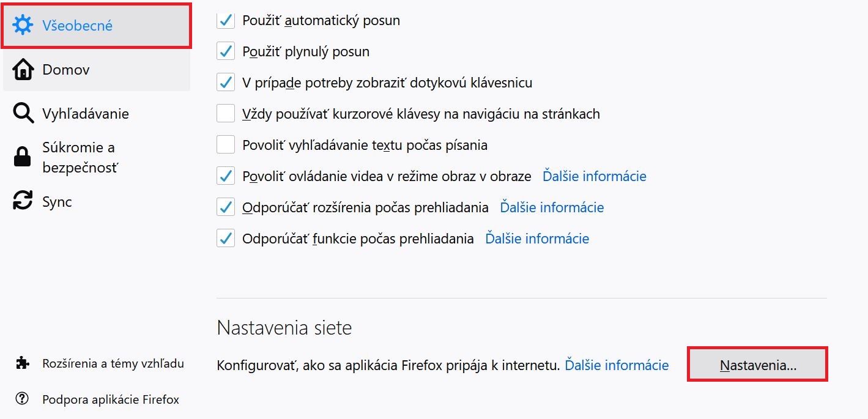Image resolution: width=868 pixels, height=419 pixels.
Task: Click the padlock icon for Súkromie a bezpečnosť
Action: (x=23, y=157)
